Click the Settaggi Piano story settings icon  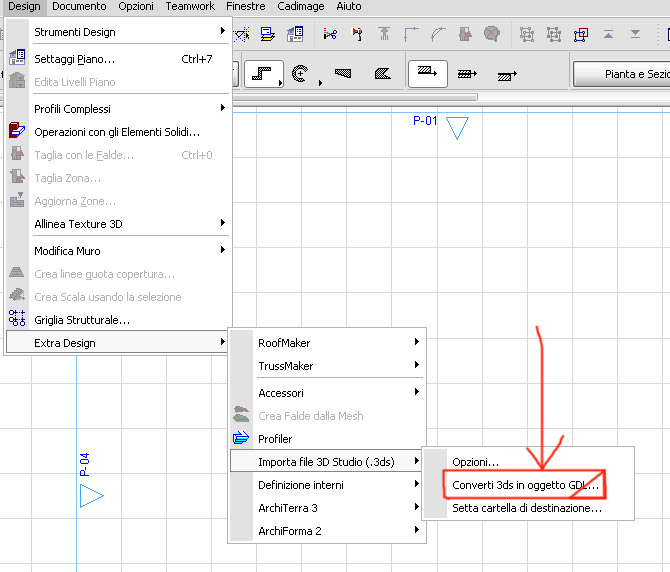click(16, 60)
